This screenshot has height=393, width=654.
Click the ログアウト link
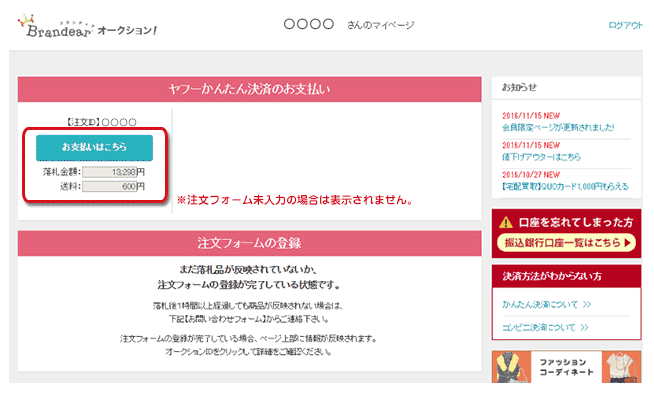tap(625, 25)
